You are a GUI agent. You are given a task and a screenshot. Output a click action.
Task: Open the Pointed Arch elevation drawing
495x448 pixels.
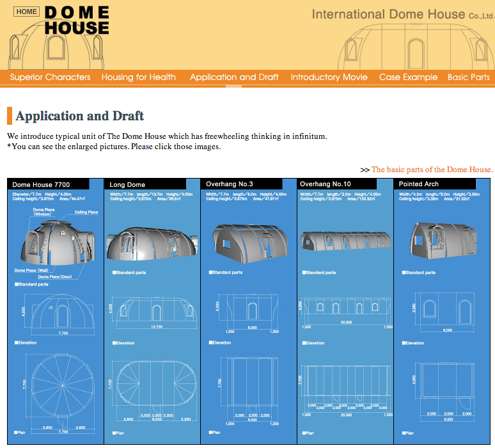tap(444, 312)
